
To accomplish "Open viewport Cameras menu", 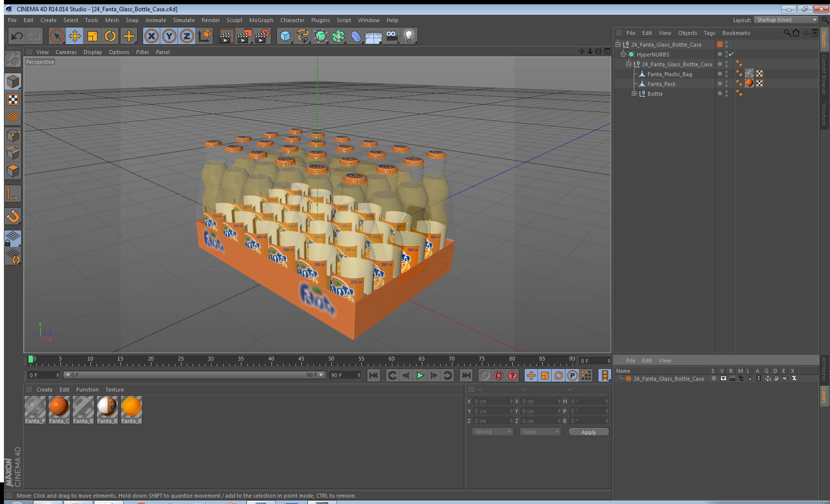I will [x=66, y=52].
